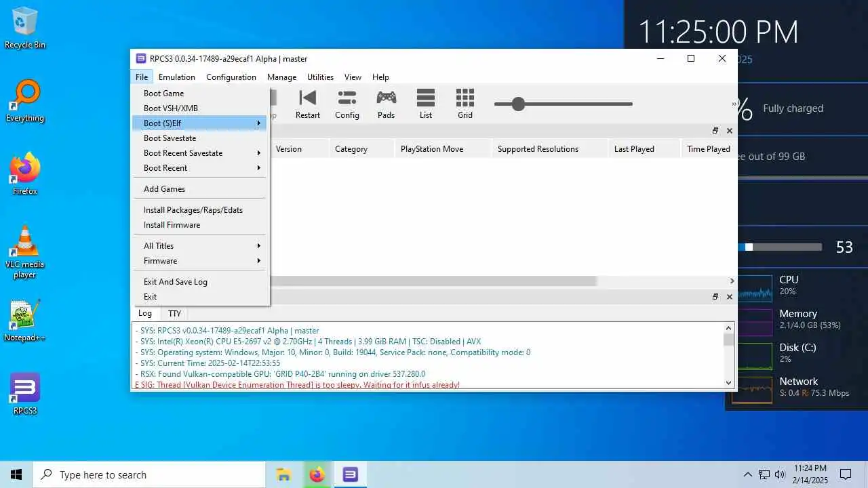Viewport: 868px width, 488px height.
Task: Float the game list panel
Action: tap(715, 131)
